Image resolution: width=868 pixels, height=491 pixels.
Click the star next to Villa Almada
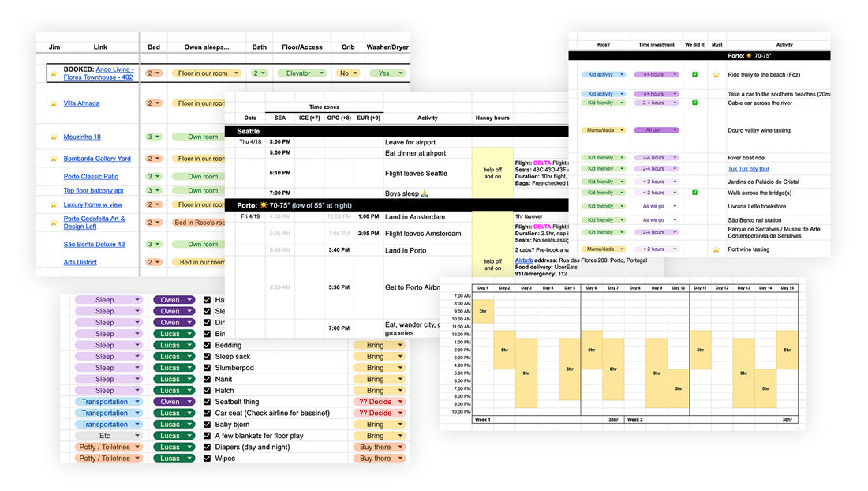tap(54, 103)
